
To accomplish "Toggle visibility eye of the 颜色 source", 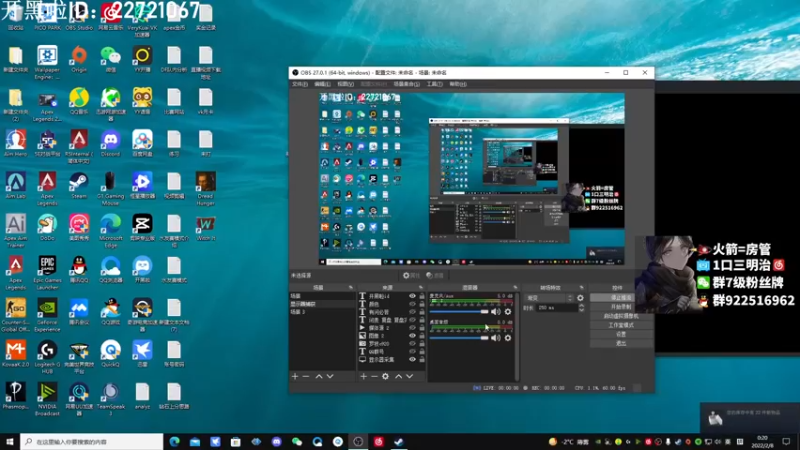I will click(412, 304).
